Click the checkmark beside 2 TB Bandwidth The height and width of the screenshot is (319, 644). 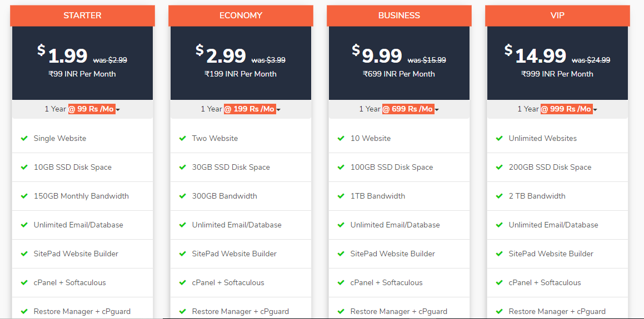[500, 196]
